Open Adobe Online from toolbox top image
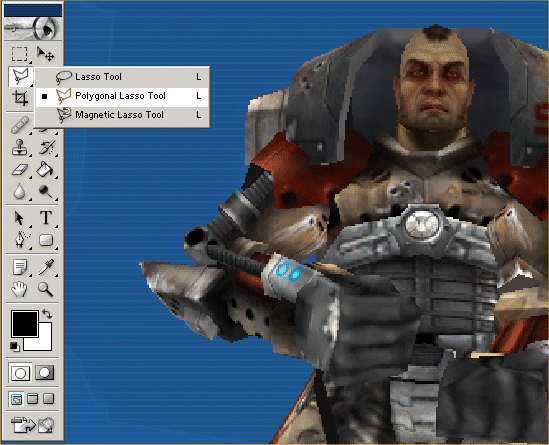549x445 pixels. click(33, 29)
